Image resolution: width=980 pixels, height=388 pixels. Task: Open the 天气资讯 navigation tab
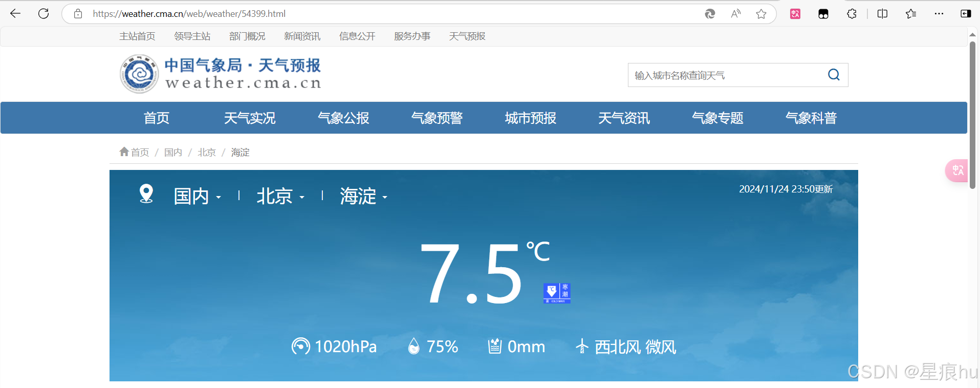point(624,118)
